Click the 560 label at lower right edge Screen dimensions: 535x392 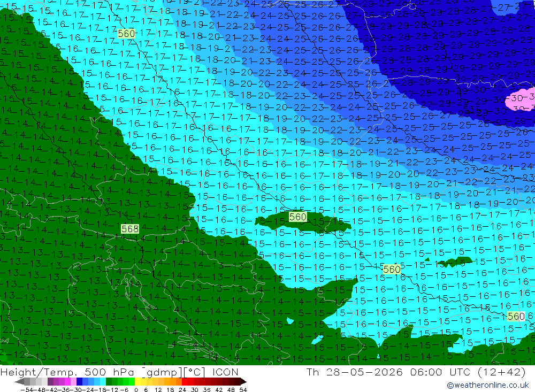pos(516,316)
